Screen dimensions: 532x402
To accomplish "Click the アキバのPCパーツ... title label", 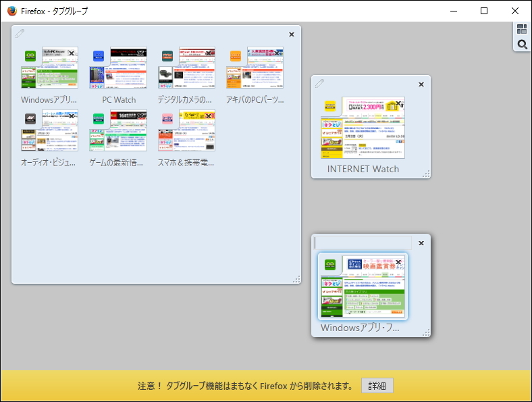I will coord(255,100).
